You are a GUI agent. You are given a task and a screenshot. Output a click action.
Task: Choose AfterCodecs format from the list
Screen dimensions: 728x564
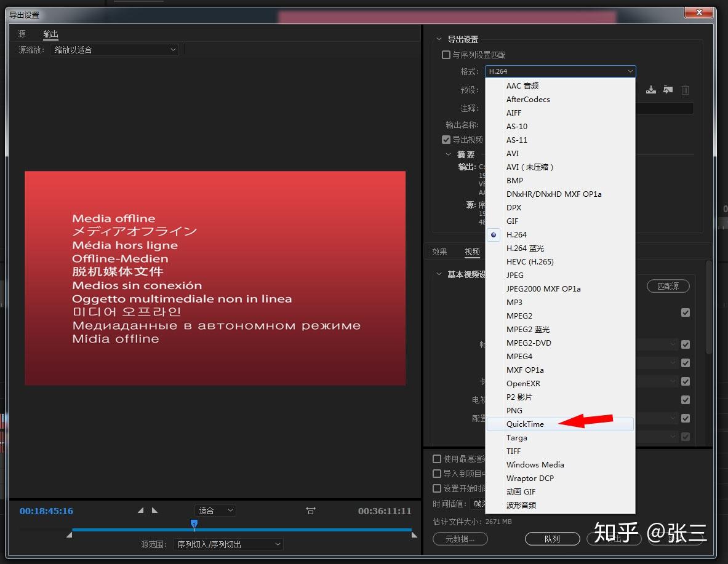tap(561, 100)
